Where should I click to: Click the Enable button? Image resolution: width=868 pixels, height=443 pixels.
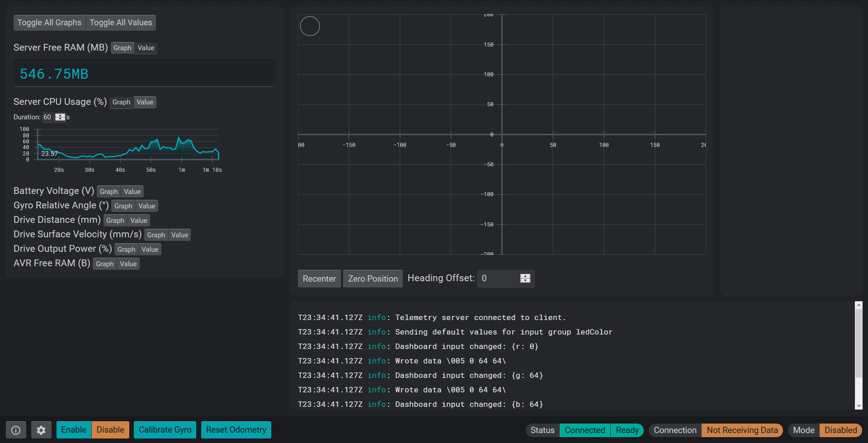tap(74, 430)
